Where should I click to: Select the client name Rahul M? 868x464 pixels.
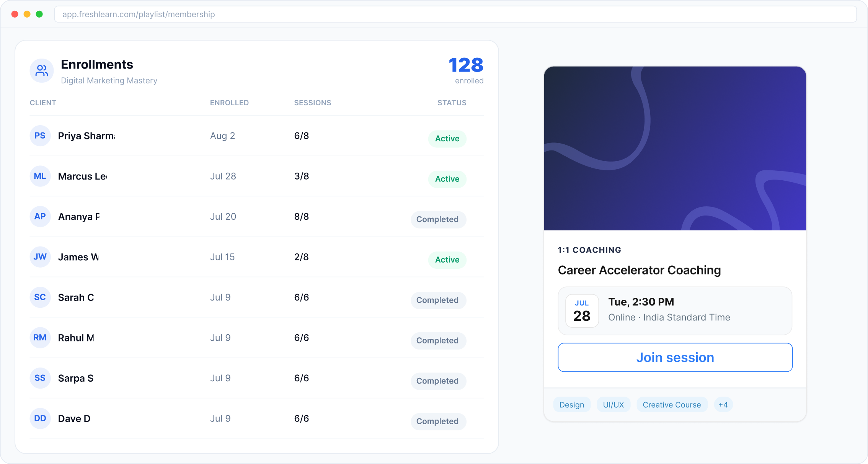coord(76,338)
